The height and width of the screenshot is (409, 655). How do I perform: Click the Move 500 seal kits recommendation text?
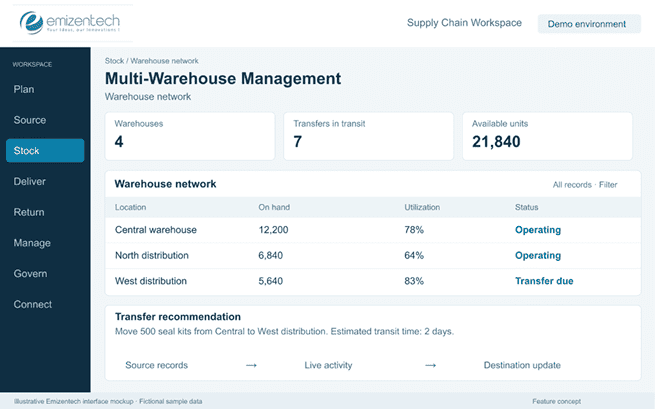click(x=284, y=331)
